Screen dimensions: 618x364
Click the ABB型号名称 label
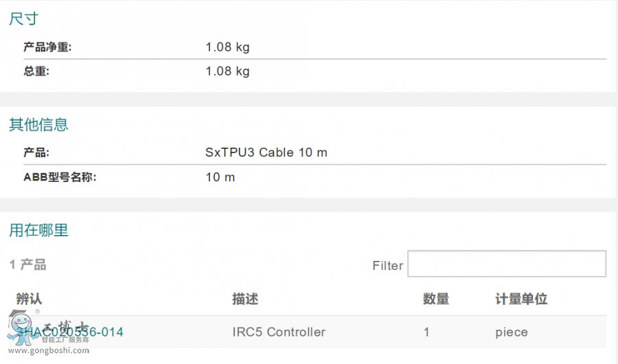(x=60, y=177)
